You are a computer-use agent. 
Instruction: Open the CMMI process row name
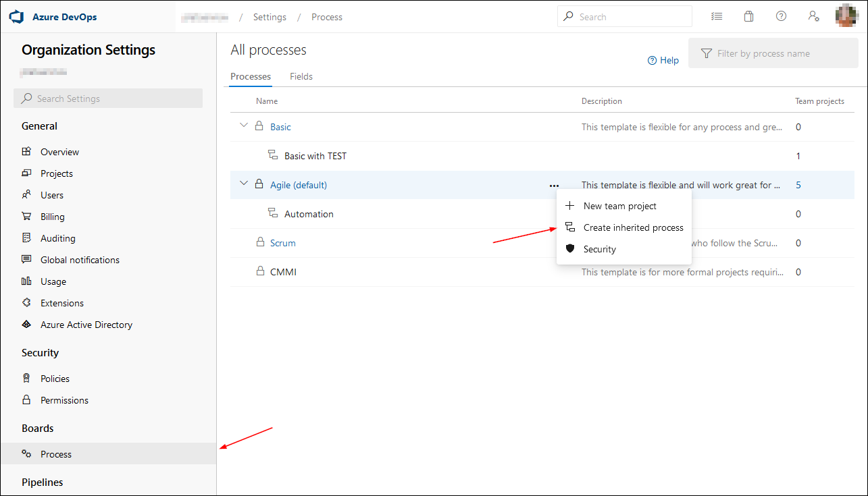[x=283, y=272]
